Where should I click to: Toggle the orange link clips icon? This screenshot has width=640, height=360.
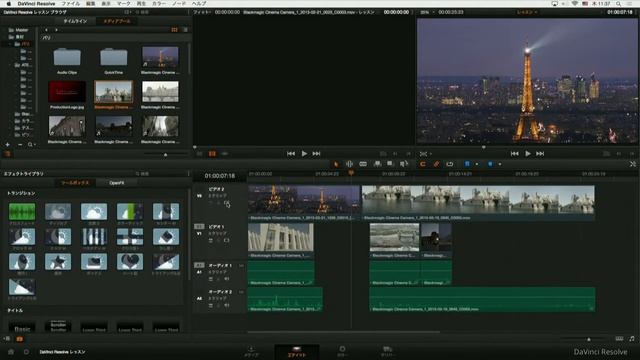436,164
